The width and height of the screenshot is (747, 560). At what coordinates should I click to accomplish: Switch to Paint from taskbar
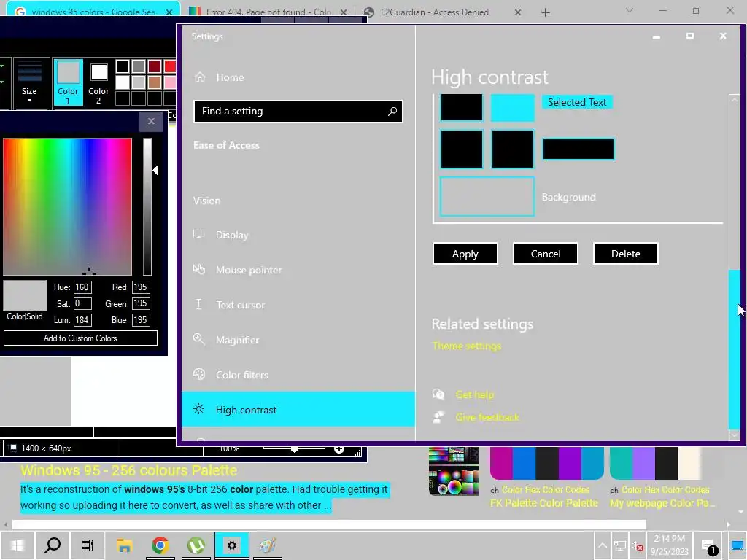pos(267,545)
